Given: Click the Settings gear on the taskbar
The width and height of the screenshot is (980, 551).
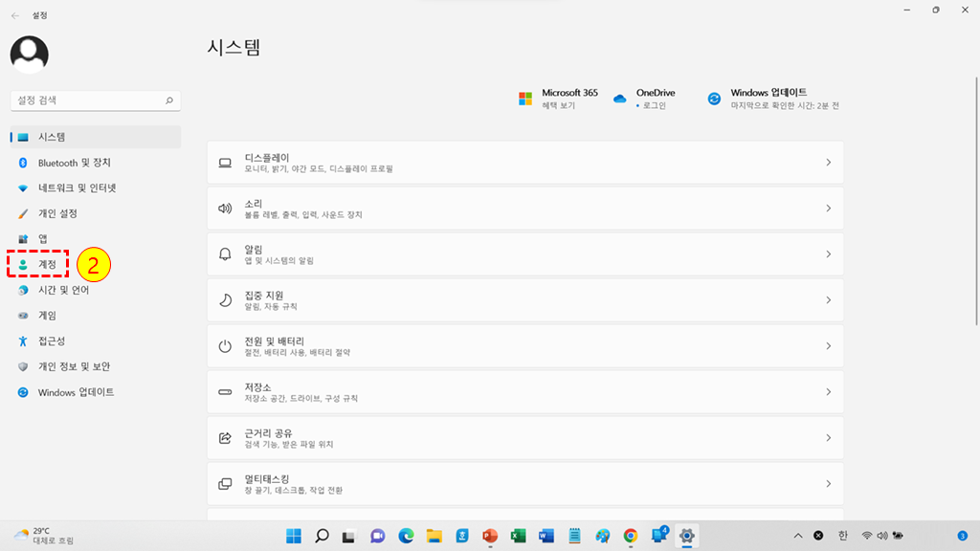Looking at the screenshot, I should pyautogui.click(x=687, y=536).
